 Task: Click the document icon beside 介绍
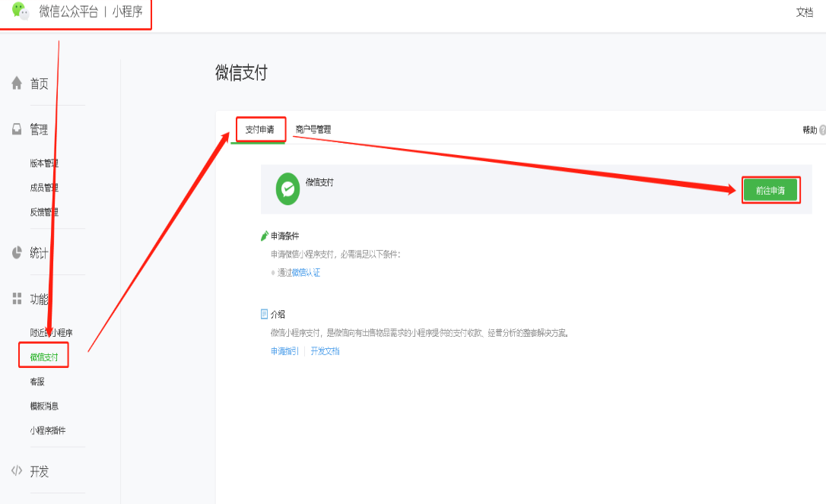click(x=265, y=314)
